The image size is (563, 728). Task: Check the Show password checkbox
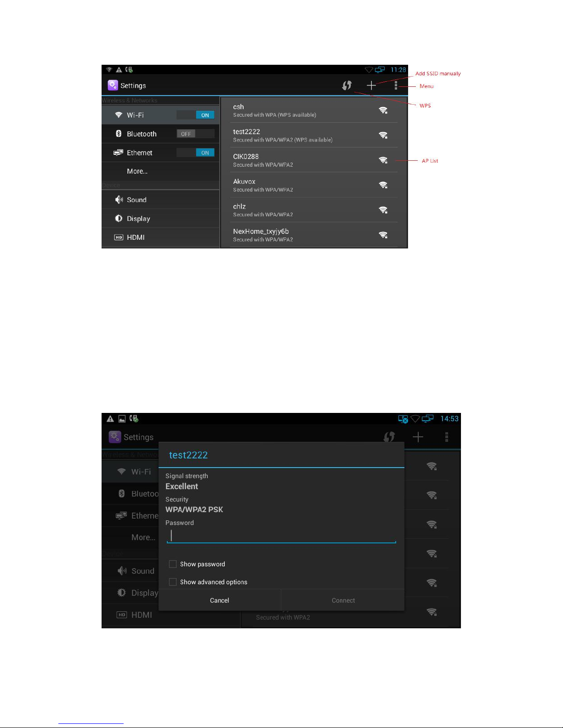tap(173, 564)
